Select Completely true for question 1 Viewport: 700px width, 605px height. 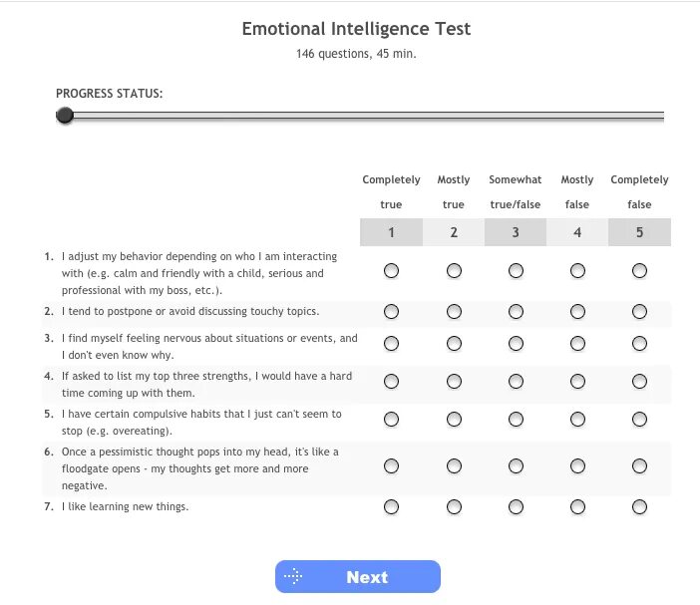click(x=391, y=270)
